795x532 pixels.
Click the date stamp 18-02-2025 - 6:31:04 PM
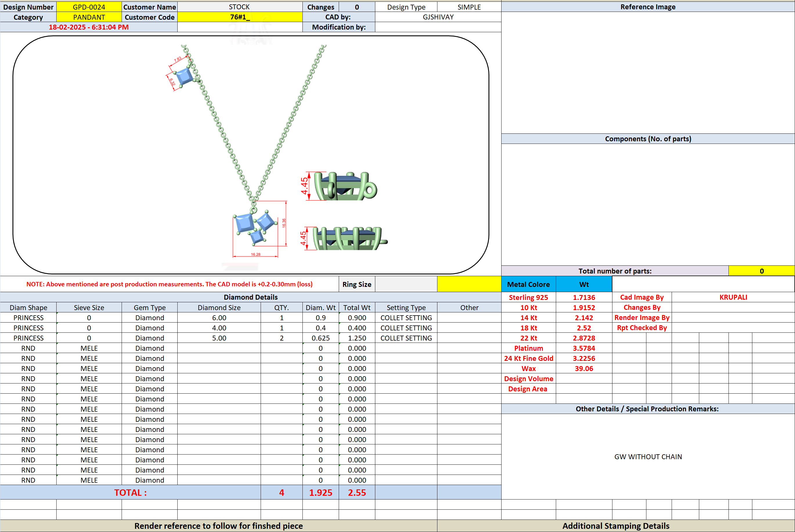(89, 27)
